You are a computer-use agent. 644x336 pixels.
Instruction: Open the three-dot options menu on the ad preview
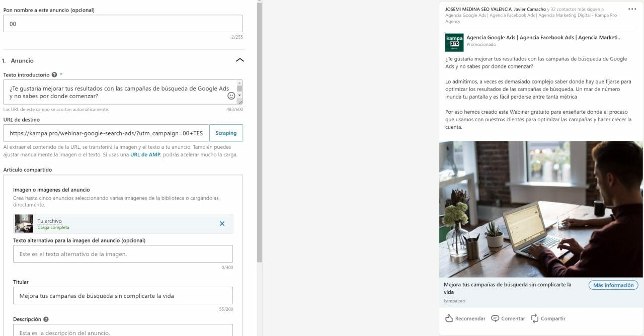632,8
